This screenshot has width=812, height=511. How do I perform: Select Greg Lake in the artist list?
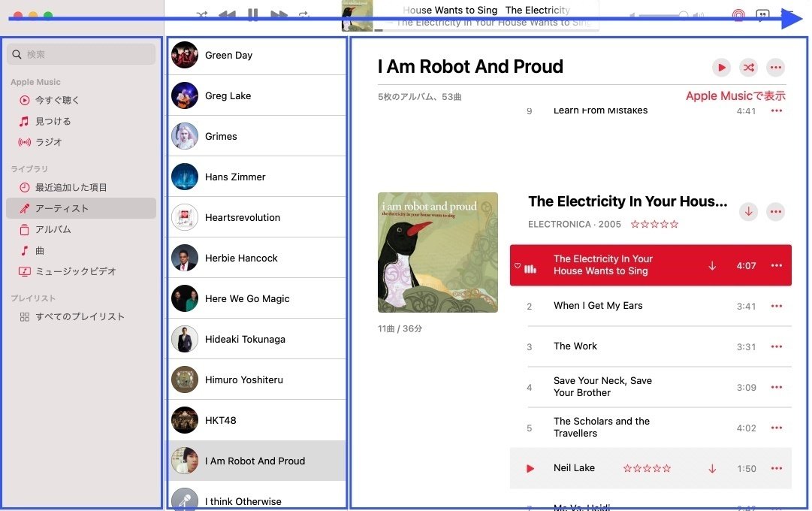(x=256, y=95)
